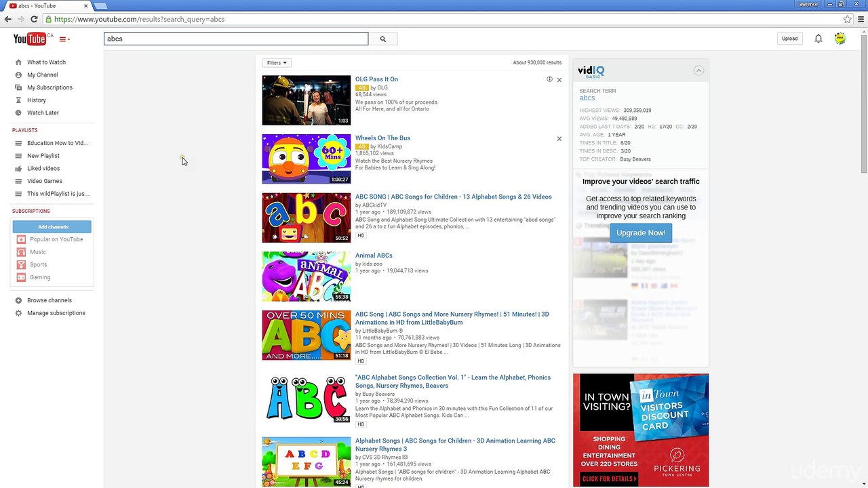Dismiss the OLG Pass It On ad
Image resolution: width=868 pixels, height=488 pixels.
pyautogui.click(x=559, y=80)
